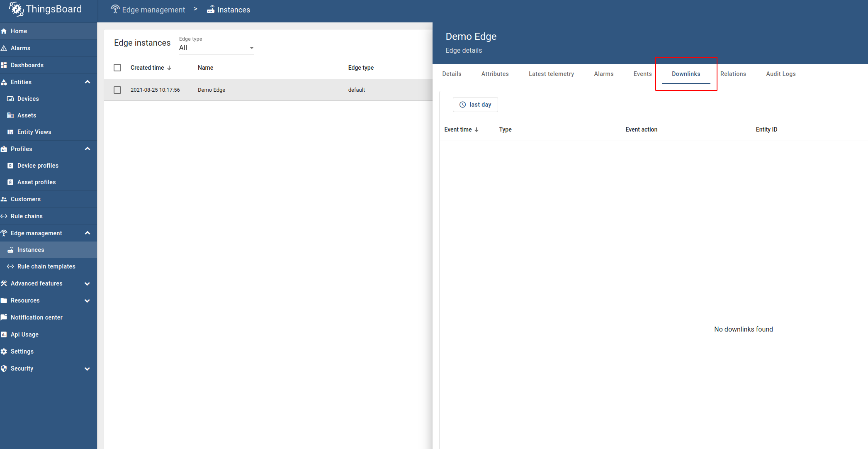Check the Demo Edge row checkbox

pyautogui.click(x=117, y=90)
